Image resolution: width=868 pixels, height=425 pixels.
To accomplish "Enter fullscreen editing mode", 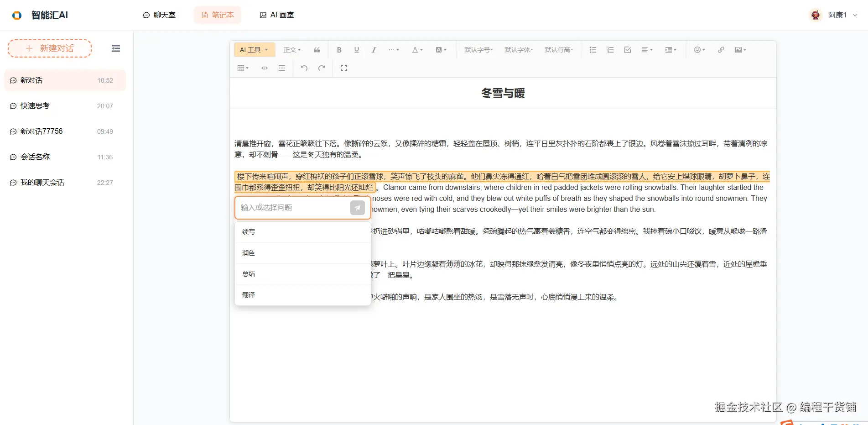I will click(x=344, y=68).
